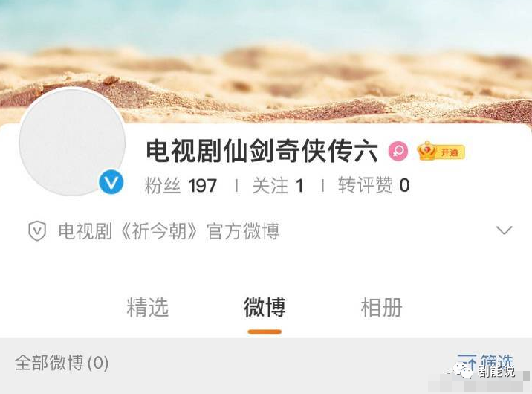Open the 相册 album tab
This screenshot has width=532, height=394.
(x=382, y=308)
